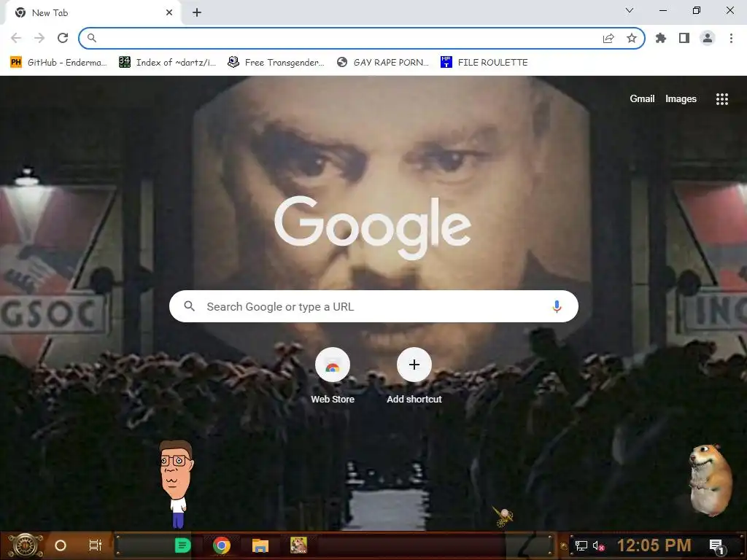Screen dimensions: 747x560
Task: Open the network tray icon
Action: point(581,545)
